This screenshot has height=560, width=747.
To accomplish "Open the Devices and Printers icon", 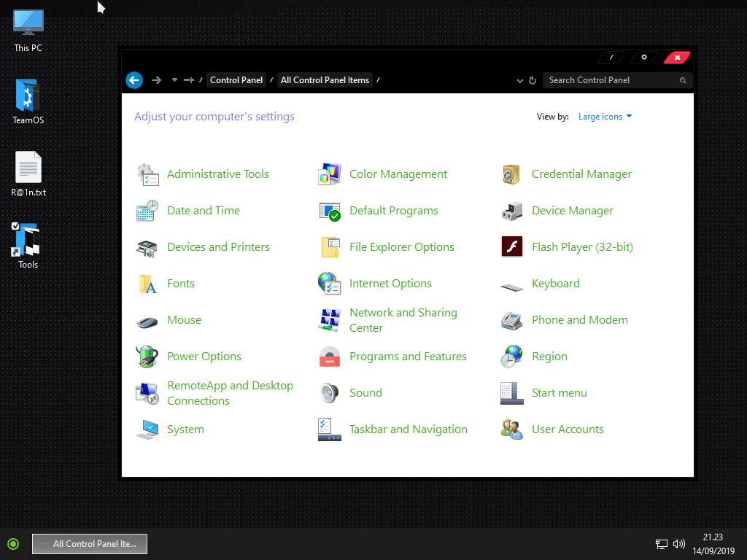I will [x=147, y=248].
